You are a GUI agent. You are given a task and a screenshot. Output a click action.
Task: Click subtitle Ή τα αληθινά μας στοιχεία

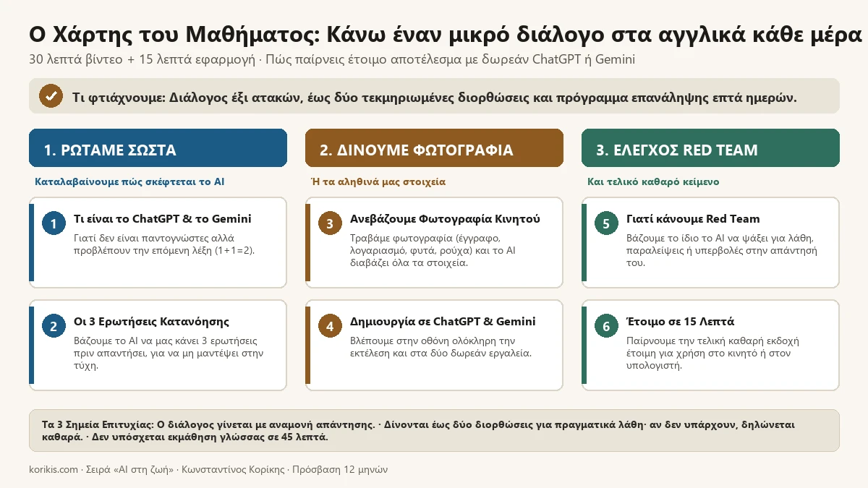pyautogui.click(x=378, y=181)
